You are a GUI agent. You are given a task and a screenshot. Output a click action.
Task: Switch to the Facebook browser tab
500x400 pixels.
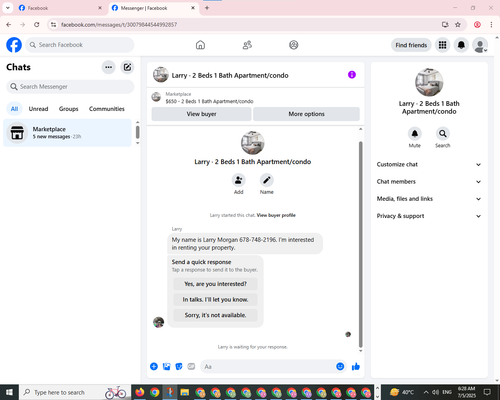click(x=60, y=8)
